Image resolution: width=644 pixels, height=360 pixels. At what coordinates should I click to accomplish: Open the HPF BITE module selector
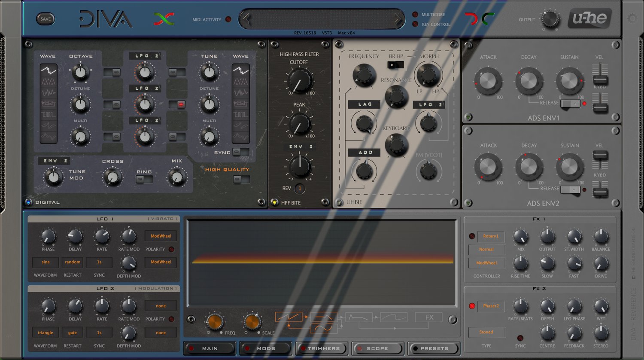[x=274, y=202]
